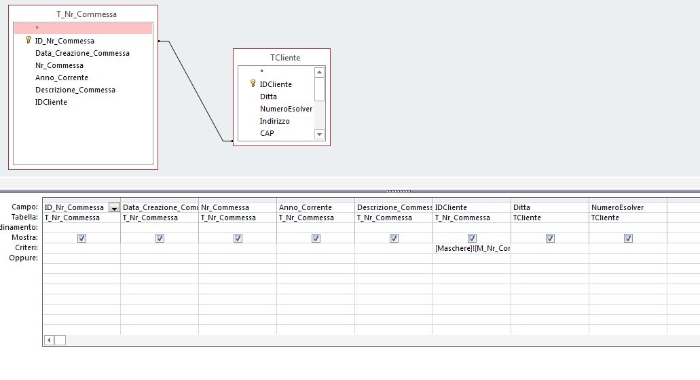Click the TCliente vertical scrollbar thumb
This screenshot has height=380, width=700.
click(319, 89)
